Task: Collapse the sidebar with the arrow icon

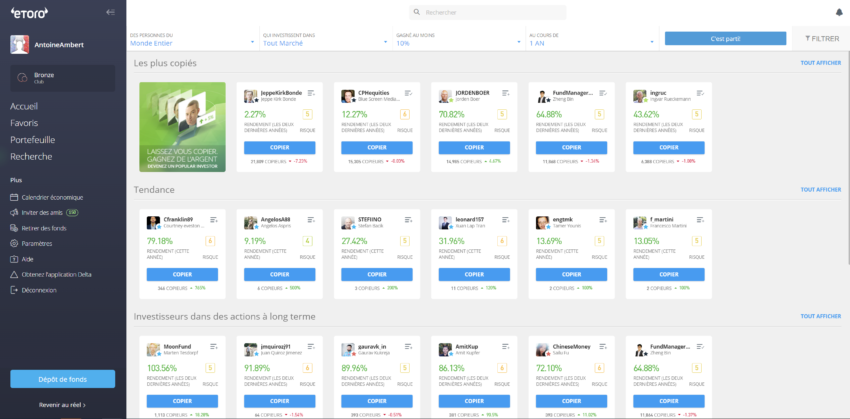Action: click(109, 12)
